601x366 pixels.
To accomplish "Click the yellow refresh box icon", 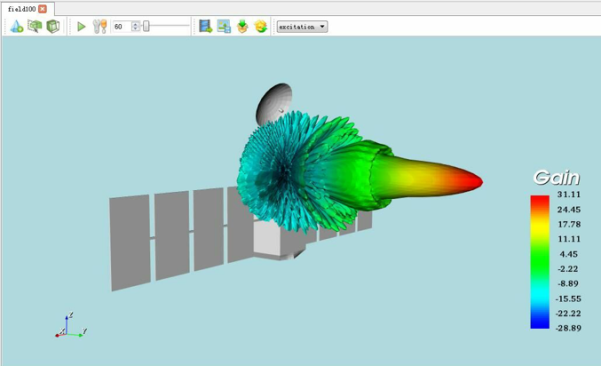I will click(261, 26).
